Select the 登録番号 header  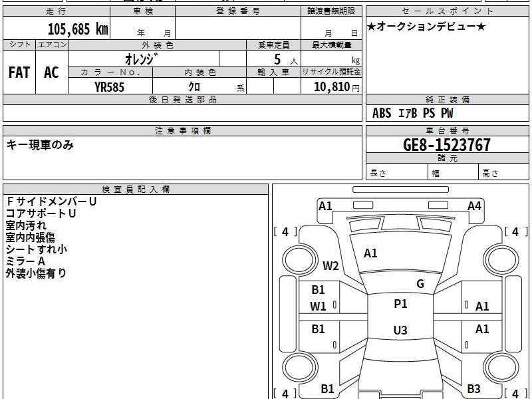click(238, 11)
